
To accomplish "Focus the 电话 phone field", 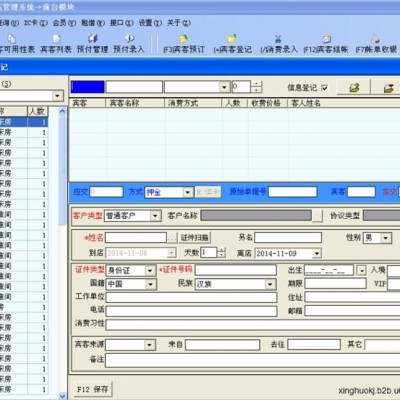I will (x=191, y=311).
